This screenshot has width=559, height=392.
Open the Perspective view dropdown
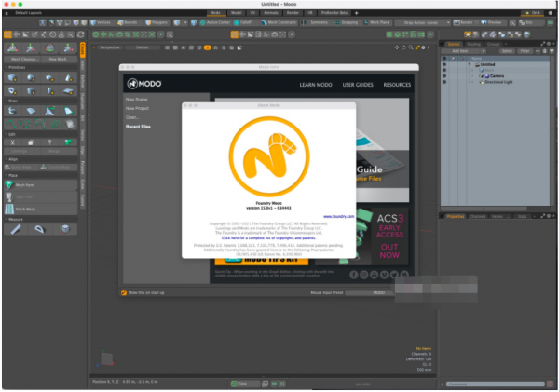click(x=109, y=47)
